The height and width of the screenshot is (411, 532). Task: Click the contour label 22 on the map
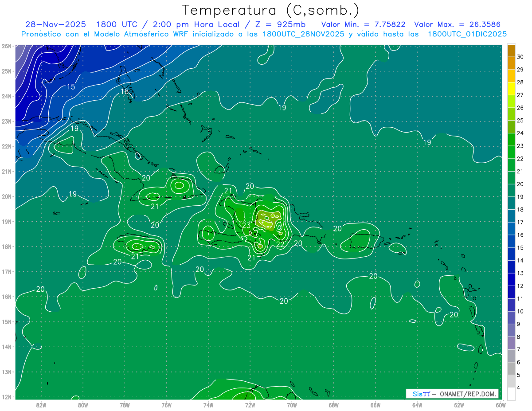coord(280,244)
